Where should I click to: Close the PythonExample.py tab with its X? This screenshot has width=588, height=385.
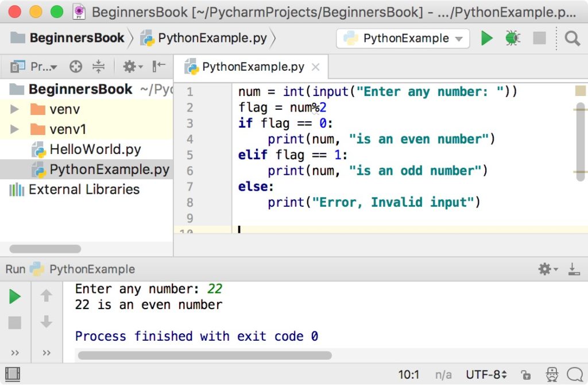pyautogui.click(x=315, y=67)
